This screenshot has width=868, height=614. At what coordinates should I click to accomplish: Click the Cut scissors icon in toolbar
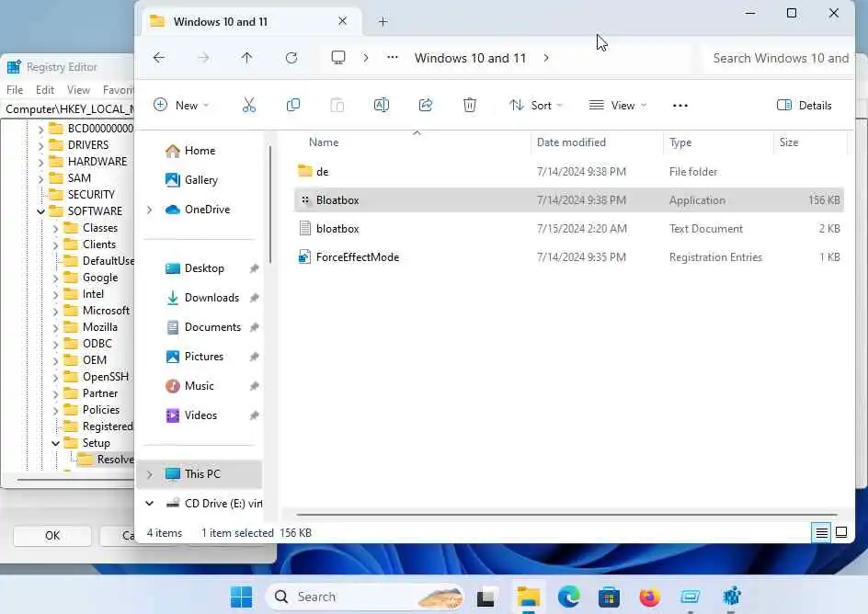pos(249,105)
